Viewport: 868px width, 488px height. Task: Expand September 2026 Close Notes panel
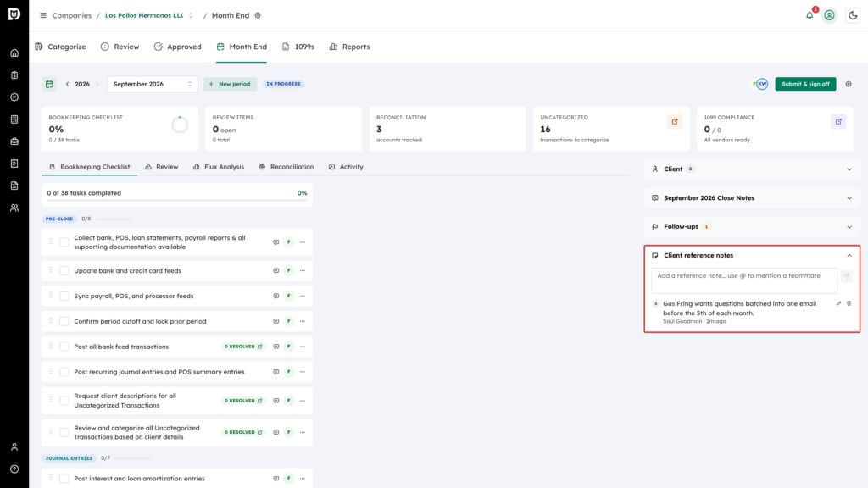coord(752,198)
